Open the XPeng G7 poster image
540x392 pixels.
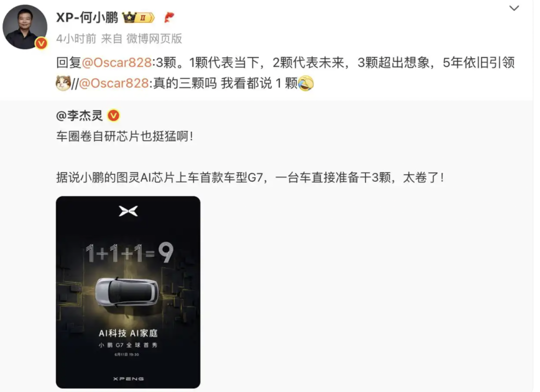click(x=128, y=292)
